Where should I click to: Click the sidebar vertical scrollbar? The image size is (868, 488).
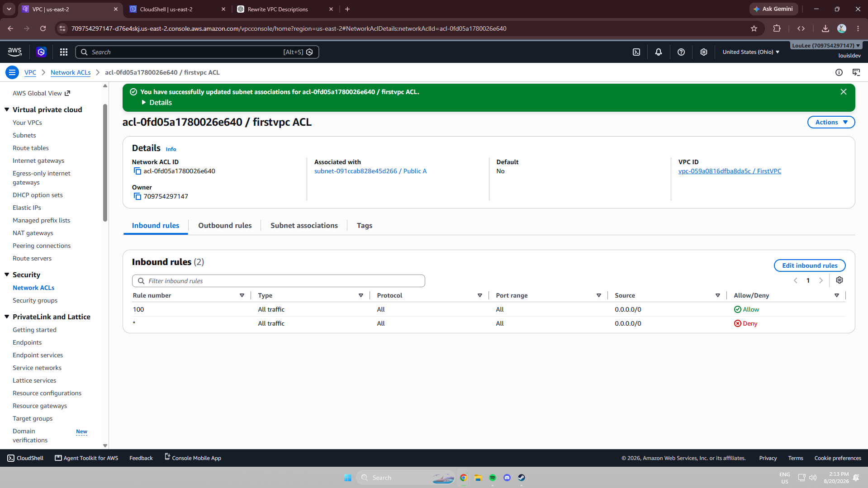click(105, 163)
